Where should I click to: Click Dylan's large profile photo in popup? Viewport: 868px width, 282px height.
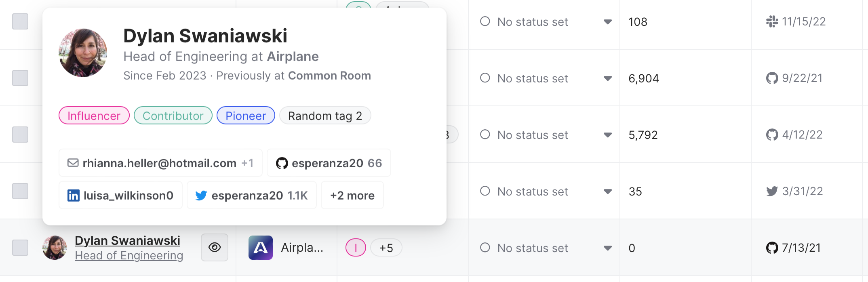pos(83,53)
